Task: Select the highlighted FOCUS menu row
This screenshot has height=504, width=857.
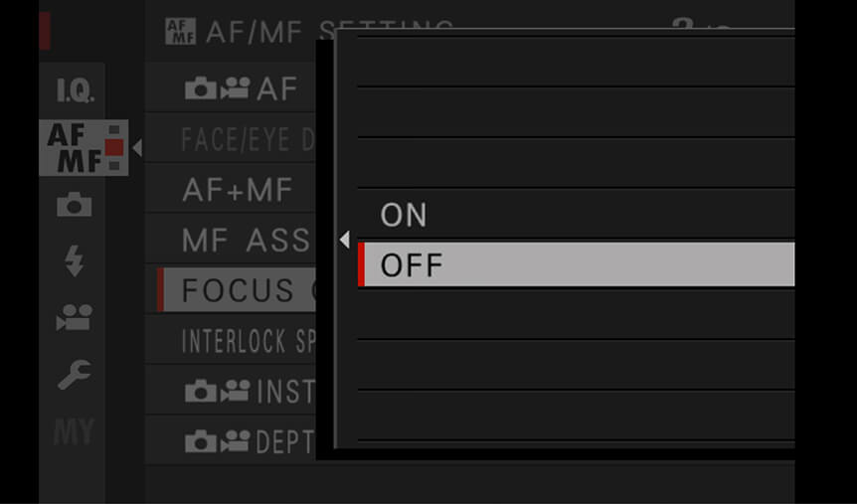Action: 237,289
